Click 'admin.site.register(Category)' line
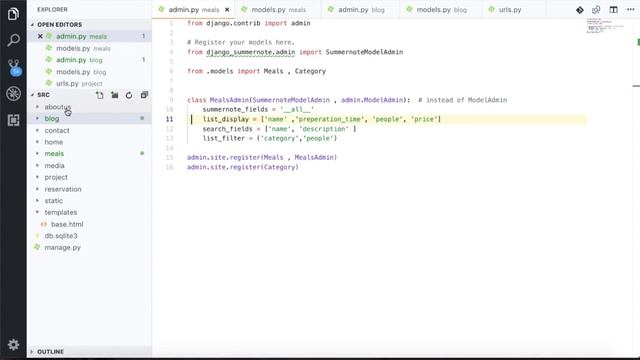 click(242, 167)
